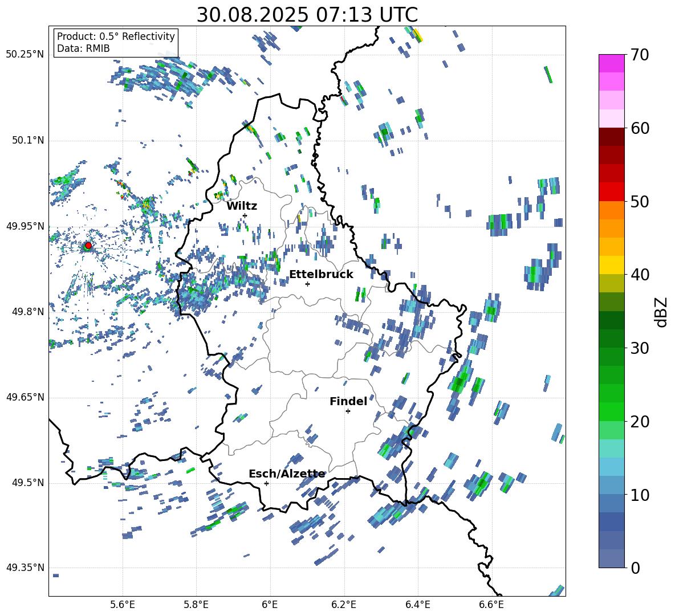The image size is (675, 616).
Task: Click the 'Data: RMIB' text
Action: pos(83,48)
